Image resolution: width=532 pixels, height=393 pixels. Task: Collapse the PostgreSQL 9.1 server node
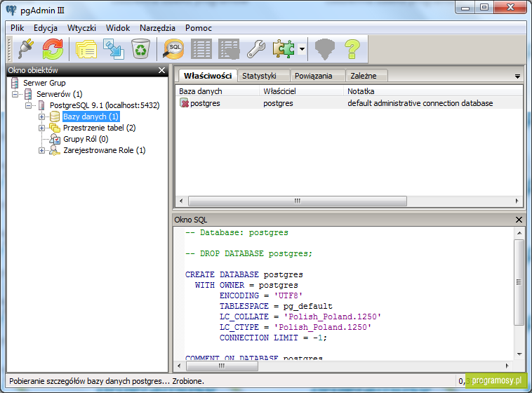(x=29, y=105)
